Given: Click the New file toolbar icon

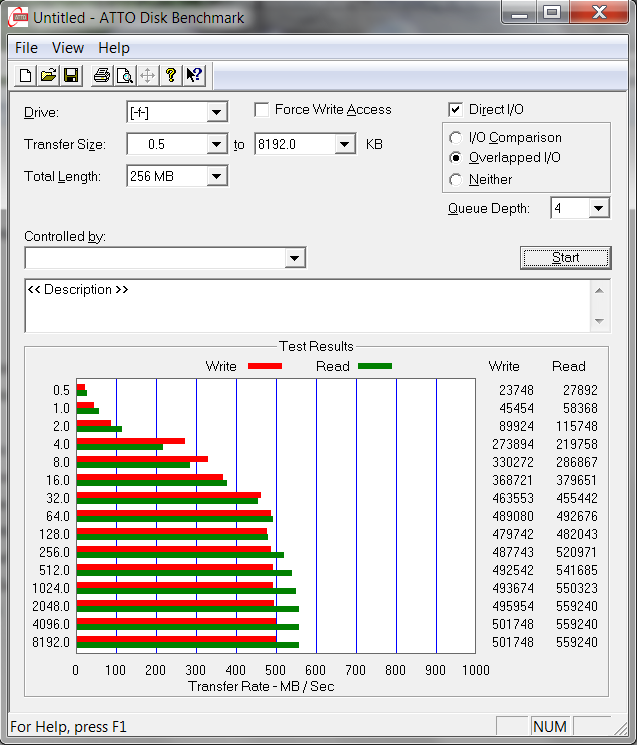Looking at the screenshot, I should [26, 75].
